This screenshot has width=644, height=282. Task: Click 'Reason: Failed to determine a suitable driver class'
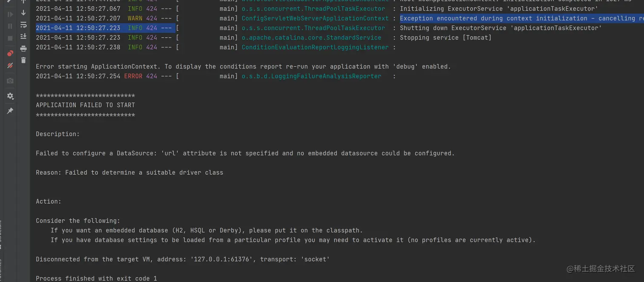click(129, 172)
